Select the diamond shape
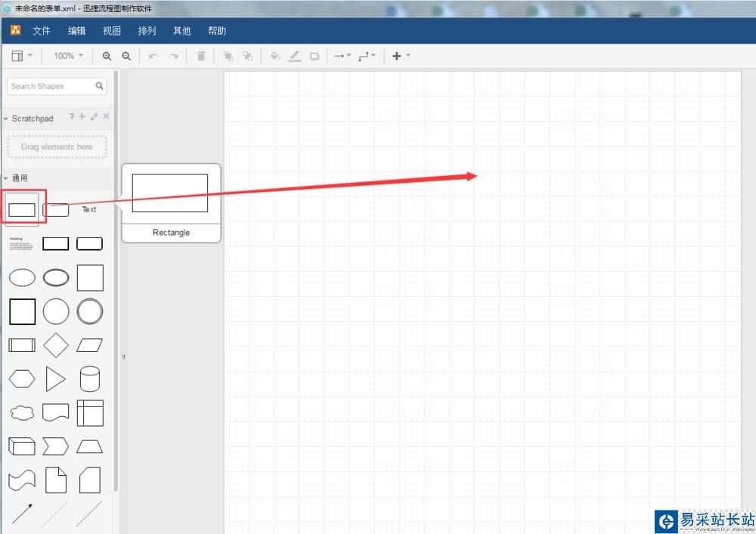Image resolution: width=756 pixels, height=534 pixels. pyautogui.click(x=56, y=345)
